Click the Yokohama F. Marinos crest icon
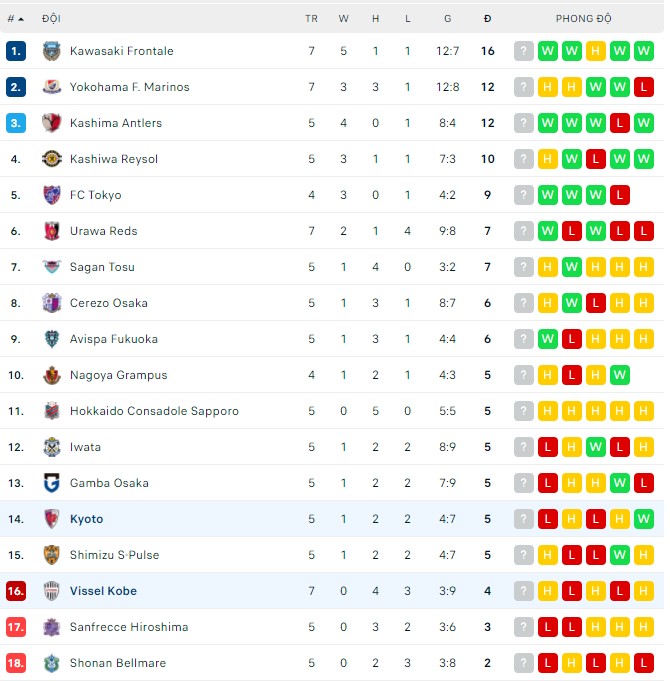 (x=52, y=87)
